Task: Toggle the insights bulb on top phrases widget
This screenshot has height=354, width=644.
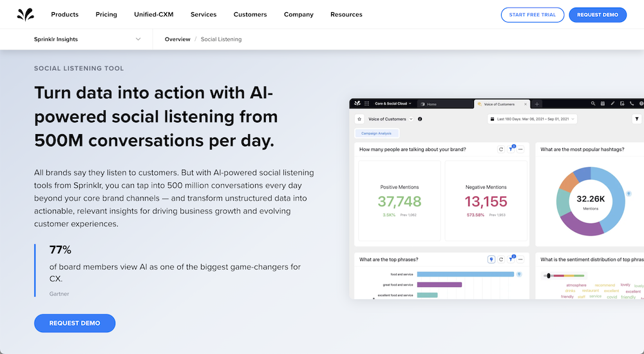Action: coord(491,259)
